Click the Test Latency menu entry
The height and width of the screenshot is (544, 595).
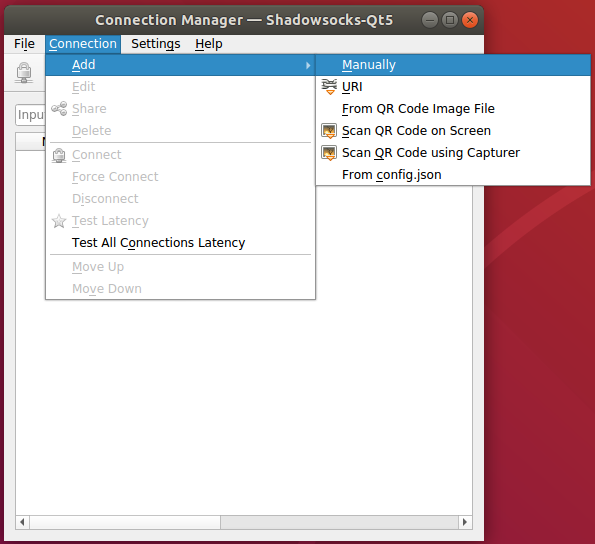click(x=180, y=221)
